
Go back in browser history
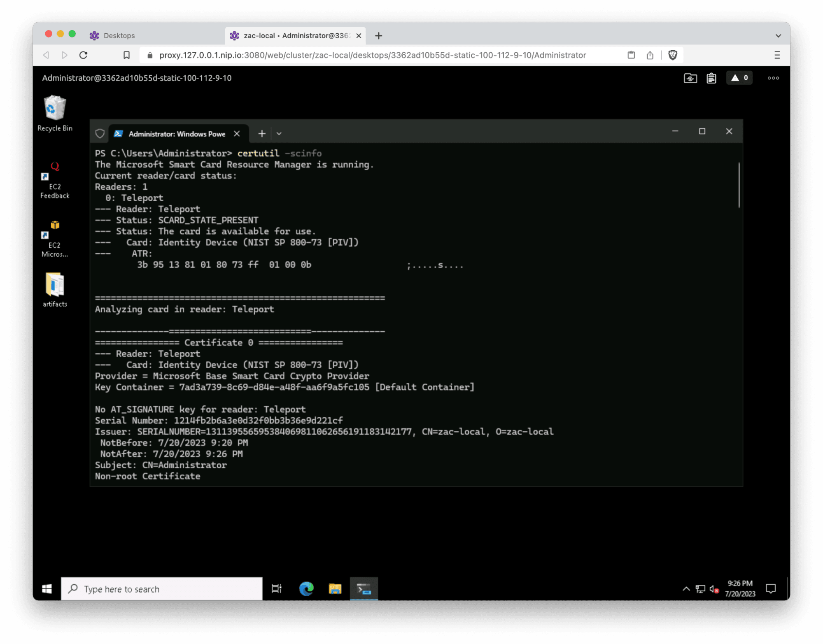(x=46, y=55)
